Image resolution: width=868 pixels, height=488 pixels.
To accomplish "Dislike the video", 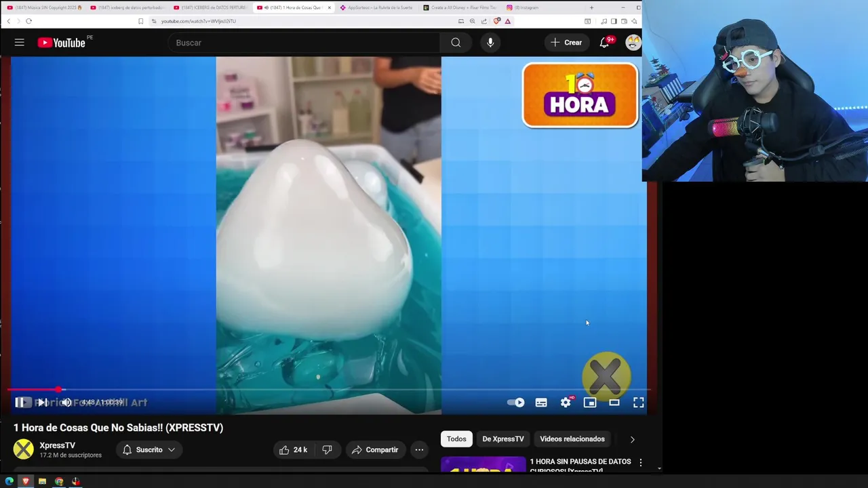I will [x=327, y=449].
